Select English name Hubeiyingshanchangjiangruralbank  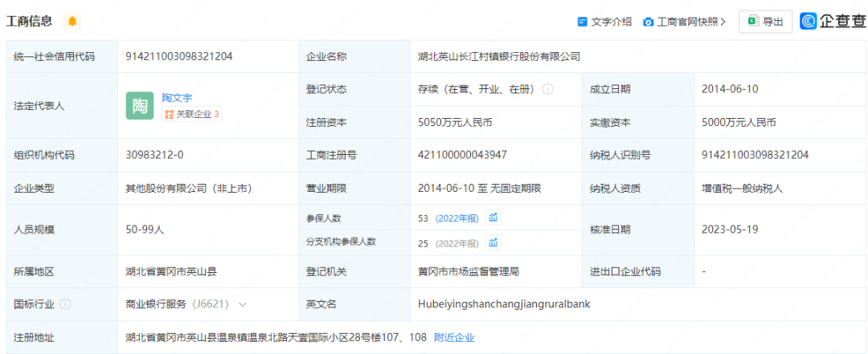504,304
